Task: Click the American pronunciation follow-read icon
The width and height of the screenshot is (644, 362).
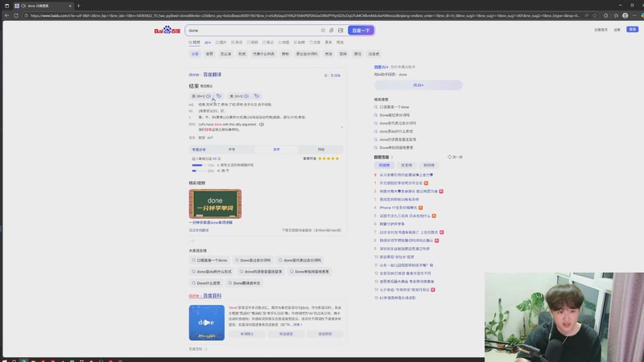Action: [257, 96]
